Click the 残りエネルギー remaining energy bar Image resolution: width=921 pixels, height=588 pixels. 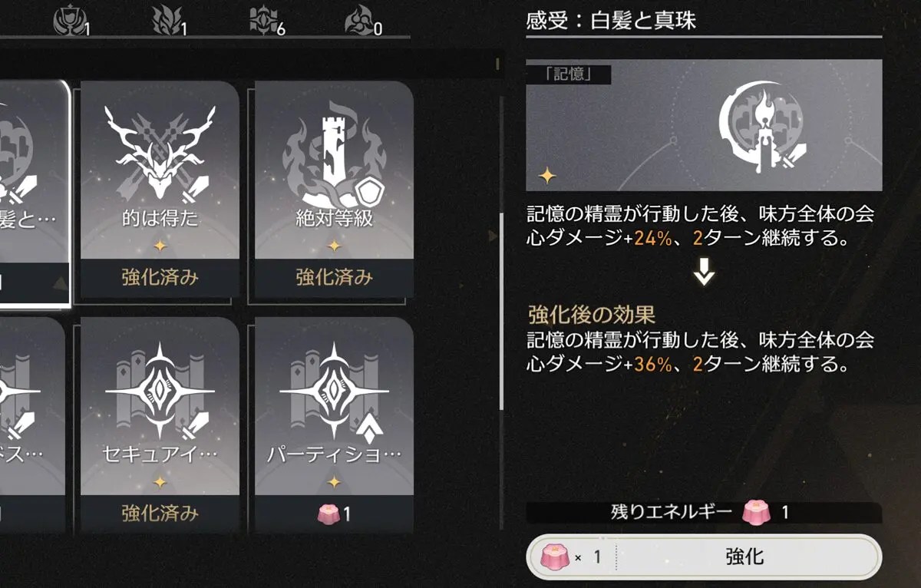(704, 513)
